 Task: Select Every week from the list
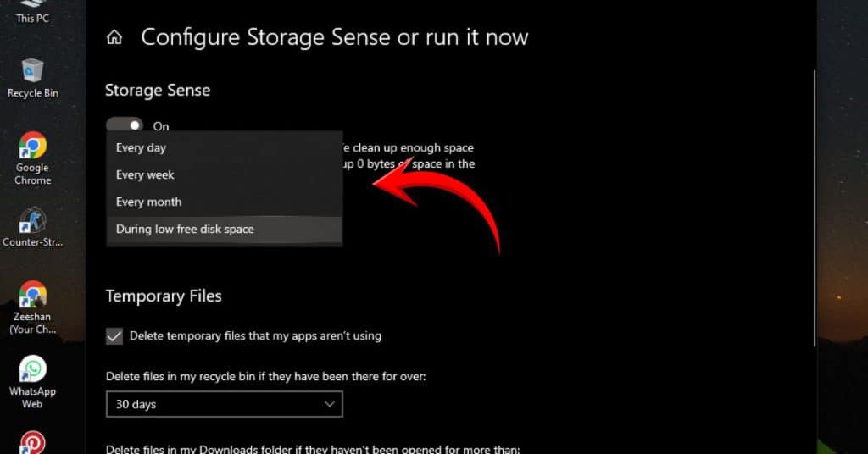145,175
